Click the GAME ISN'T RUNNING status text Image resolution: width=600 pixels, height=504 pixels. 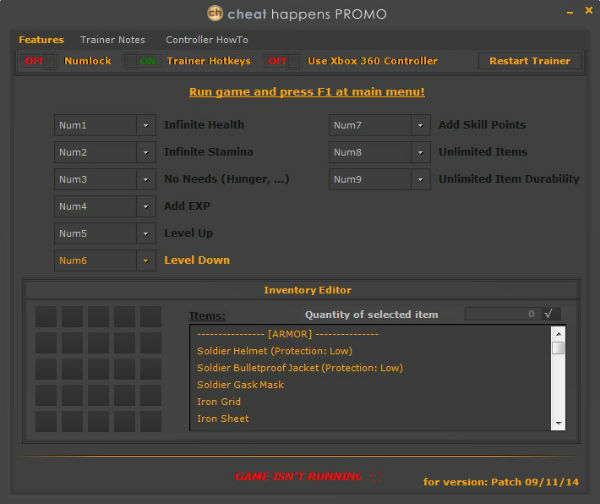pos(298,476)
